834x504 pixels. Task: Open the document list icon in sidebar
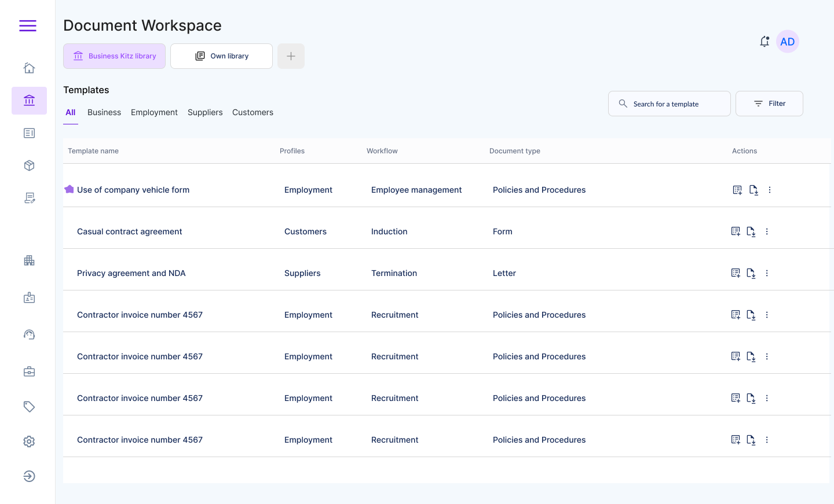pyautogui.click(x=29, y=133)
